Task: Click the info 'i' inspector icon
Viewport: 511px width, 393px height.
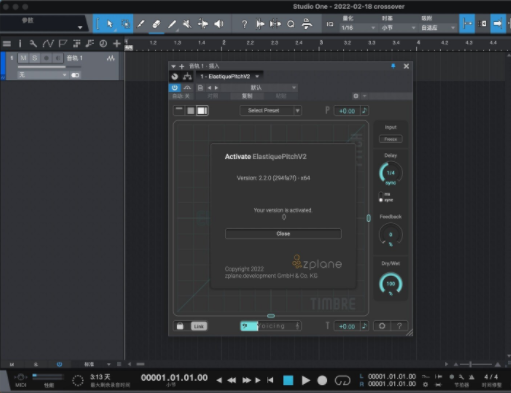Action: click(20, 43)
